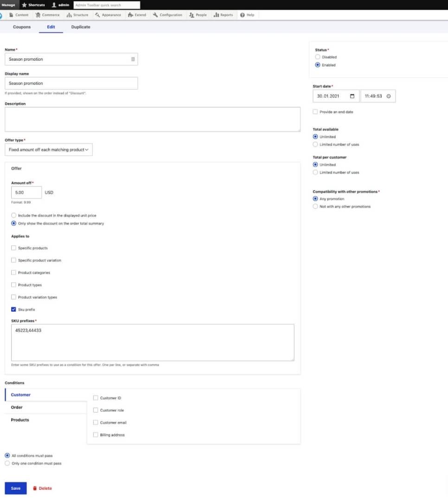Viewport: 448px width, 501px height.
Task: Click the Amount off input field
Action: pyautogui.click(x=26, y=193)
